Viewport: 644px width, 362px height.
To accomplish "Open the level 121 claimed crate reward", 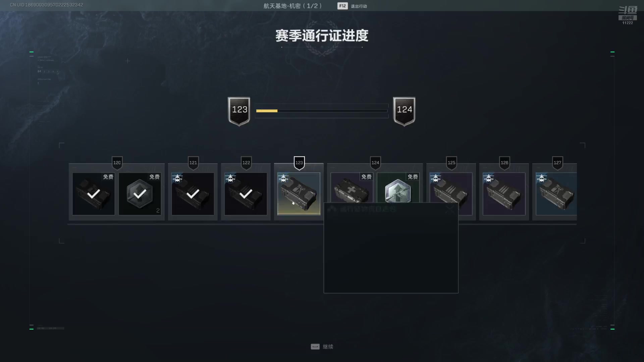I will click(x=193, y=194).
